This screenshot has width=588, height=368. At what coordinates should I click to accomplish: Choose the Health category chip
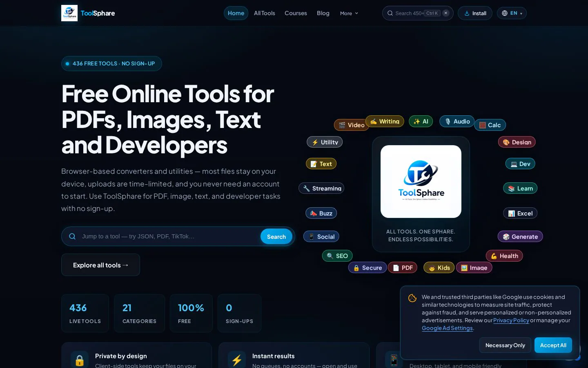click(x=504, y=256)
